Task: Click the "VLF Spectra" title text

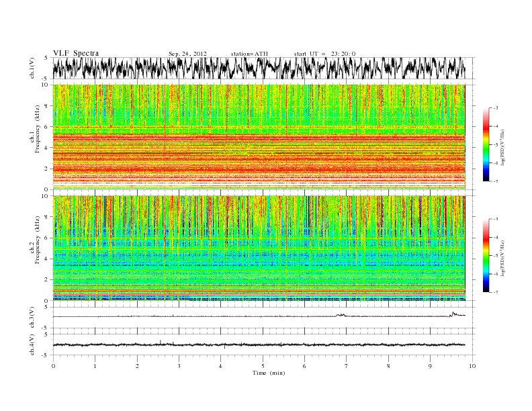Action: 76,53
